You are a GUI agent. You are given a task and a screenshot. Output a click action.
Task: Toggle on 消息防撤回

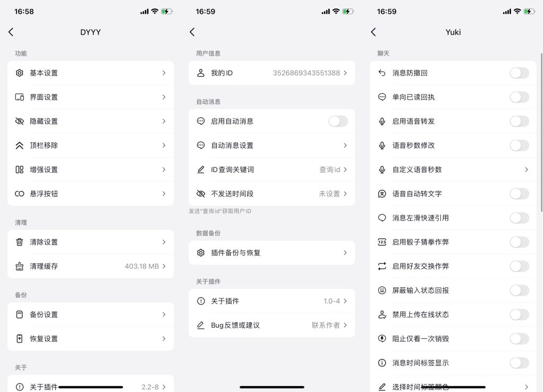(520, 73)
